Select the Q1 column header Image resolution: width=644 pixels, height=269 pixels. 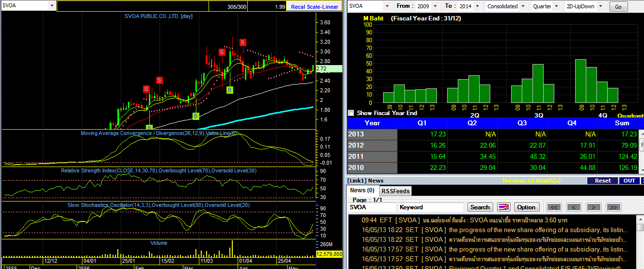point(422,123)
